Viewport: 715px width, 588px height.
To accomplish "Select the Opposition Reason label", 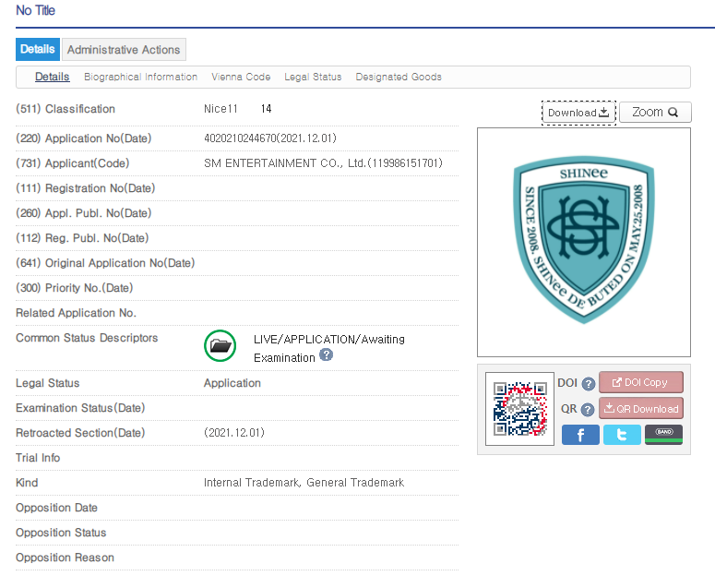I will pyautogui.click(x=65, y=558).
